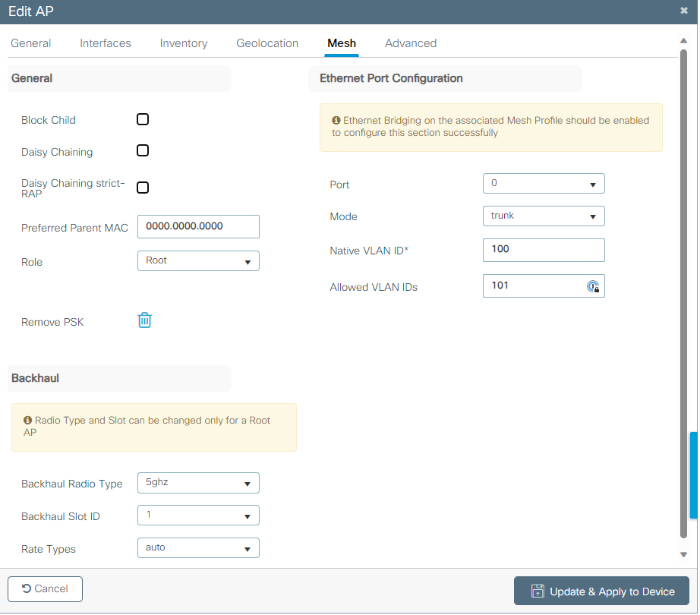The image size is (700, 615).
Task: Go to the Inventory tab
Action: click(184, 43)
